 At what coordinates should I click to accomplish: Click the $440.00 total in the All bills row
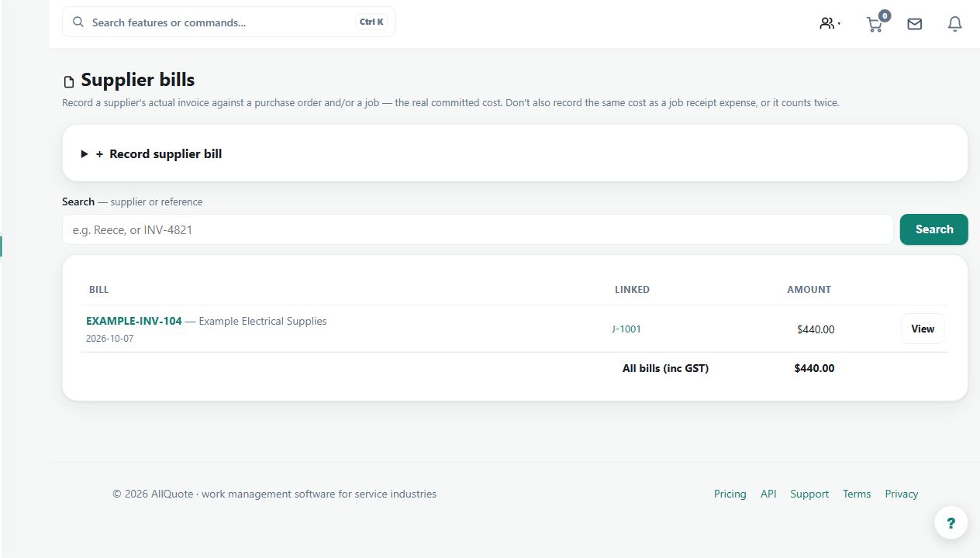coord(814,368)
